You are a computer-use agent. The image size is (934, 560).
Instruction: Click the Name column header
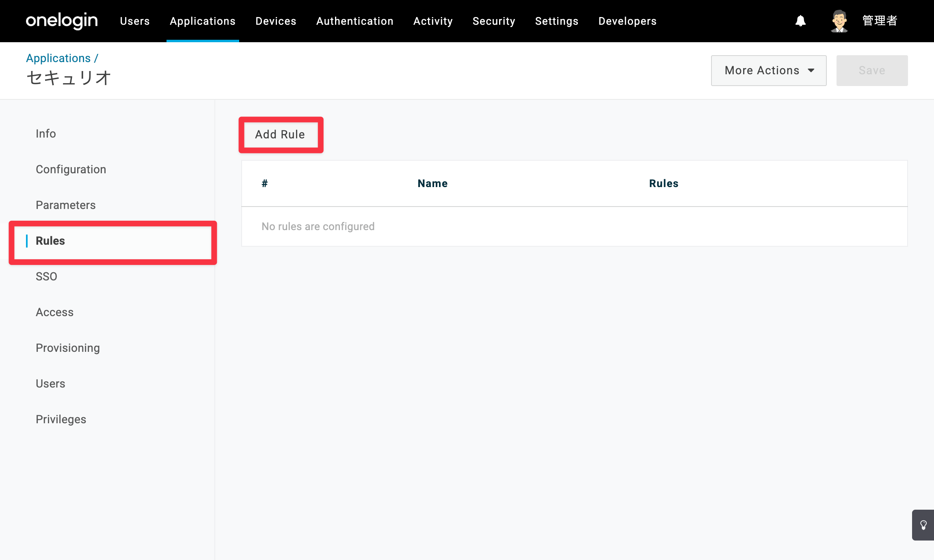[432, 183]
